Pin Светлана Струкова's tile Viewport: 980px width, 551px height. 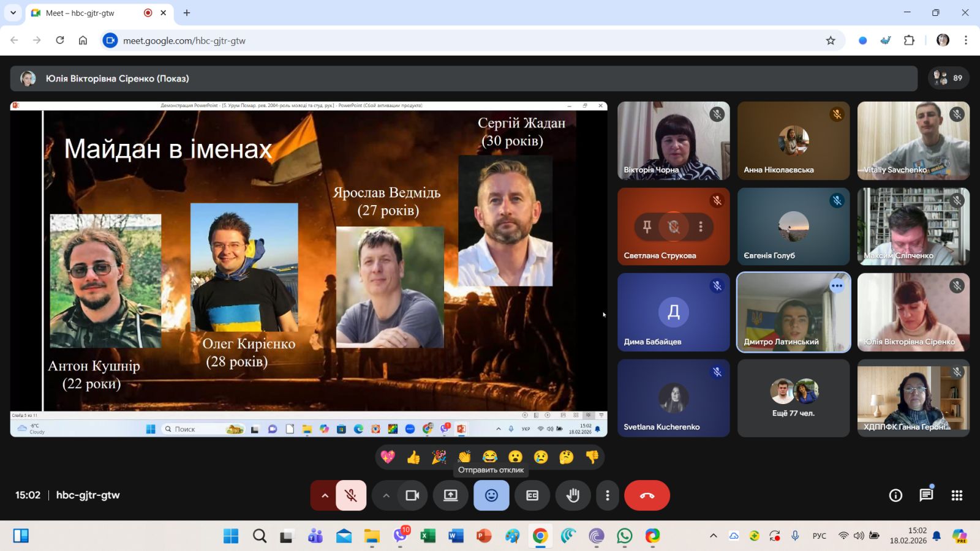click(x=647, y=227)
